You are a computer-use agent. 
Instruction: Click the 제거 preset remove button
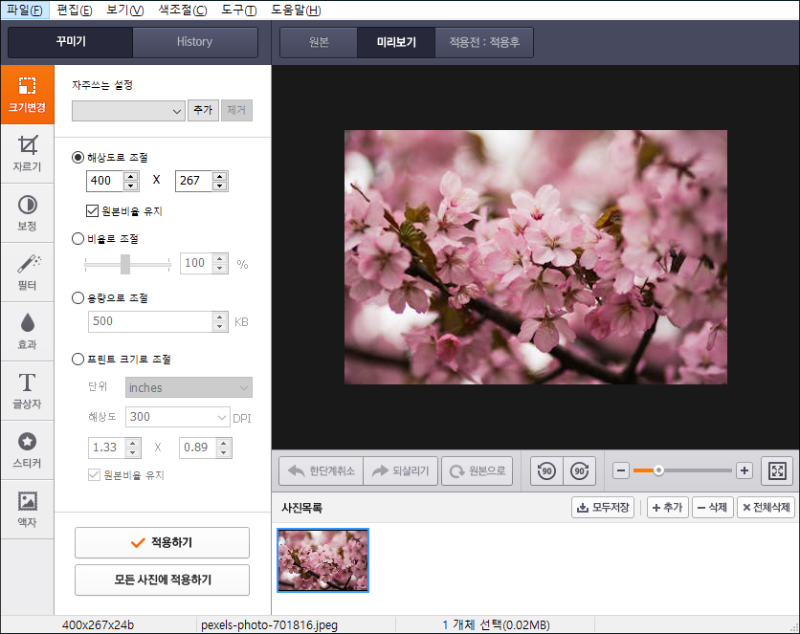pyautogui.click(x=236, y=110)
